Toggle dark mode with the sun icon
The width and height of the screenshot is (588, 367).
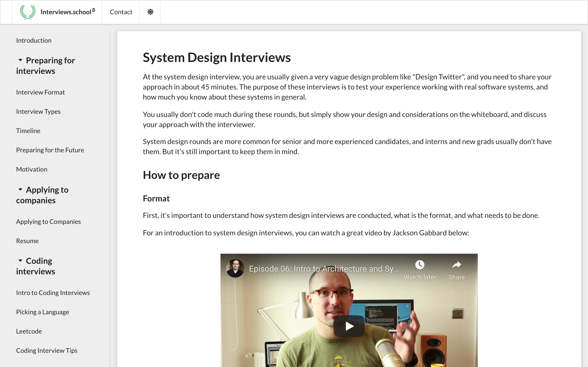pos(150,12)
